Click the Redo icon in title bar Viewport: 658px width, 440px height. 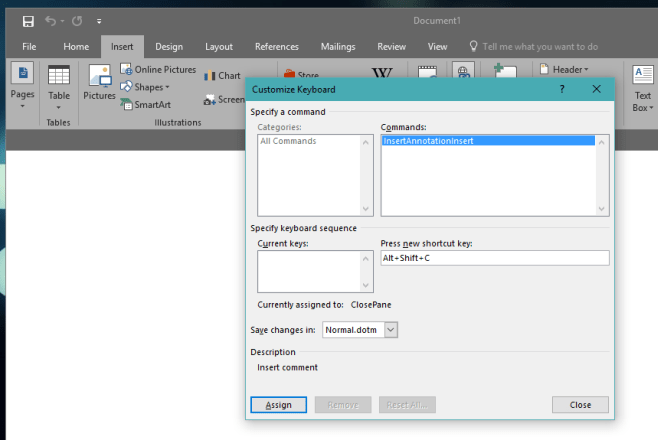point(77,21)
